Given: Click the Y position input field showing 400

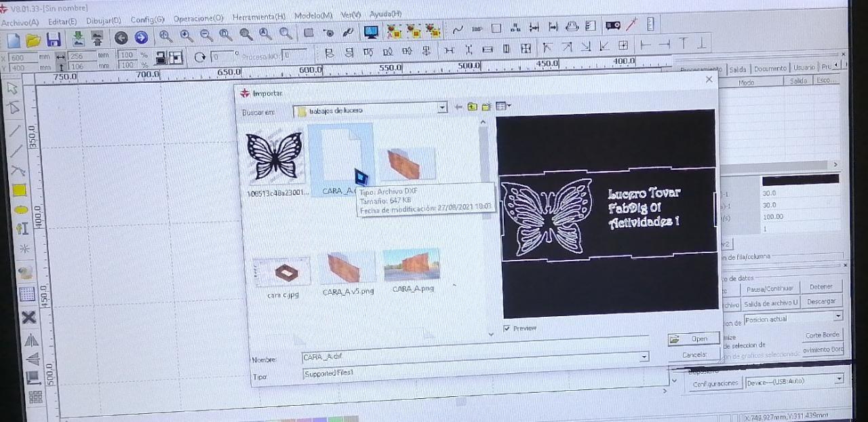Looking at the screenshot, I should (x=24, y=68).
